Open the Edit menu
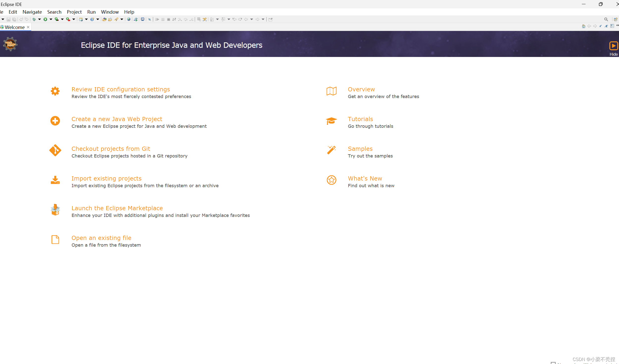This screenshot has width=619, height=364. click(13, 12)
